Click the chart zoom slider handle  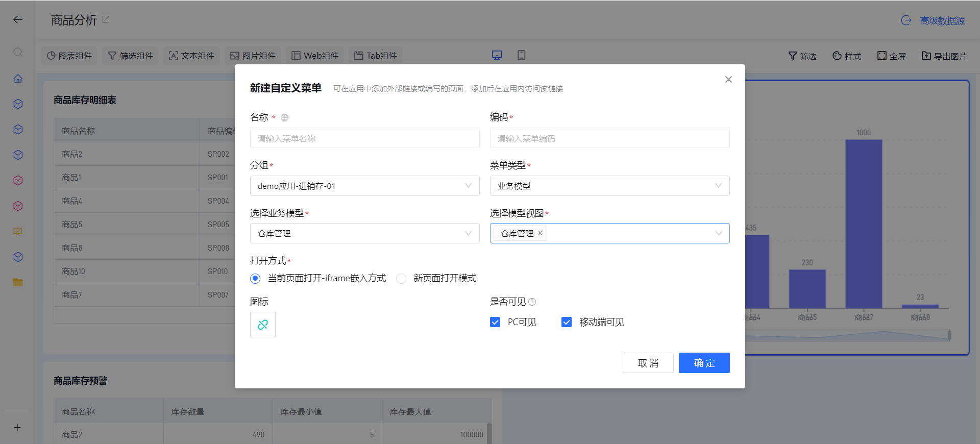[x=949, y=335]
